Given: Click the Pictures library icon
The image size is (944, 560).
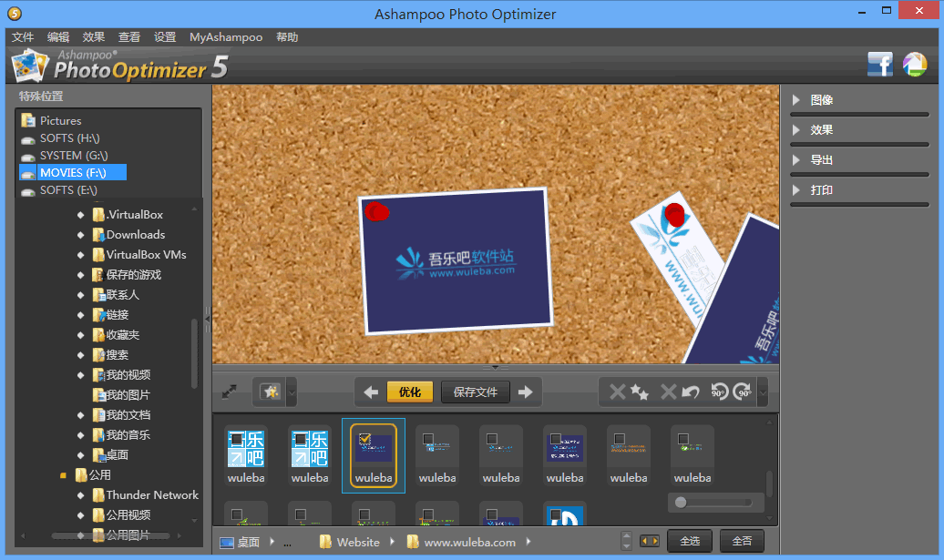Looking at the screenshot, I should click(27, 120).
